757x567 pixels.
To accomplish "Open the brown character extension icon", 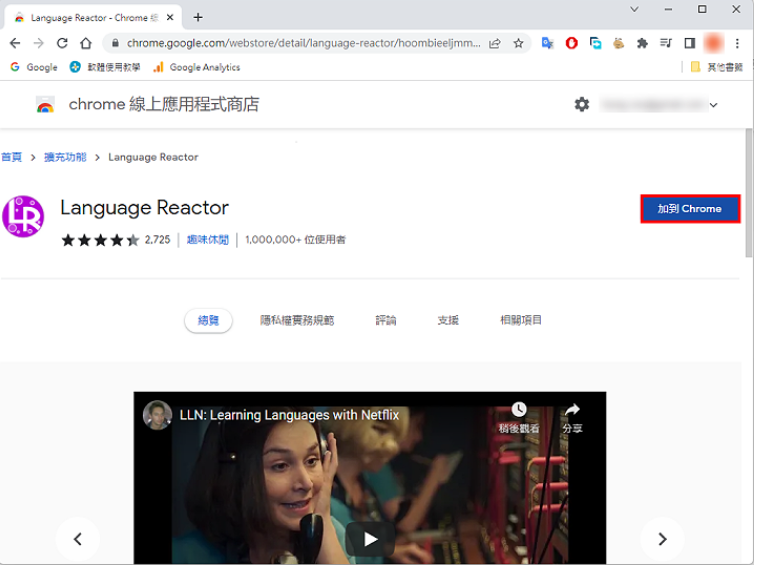I will click(x=618, y=43).
